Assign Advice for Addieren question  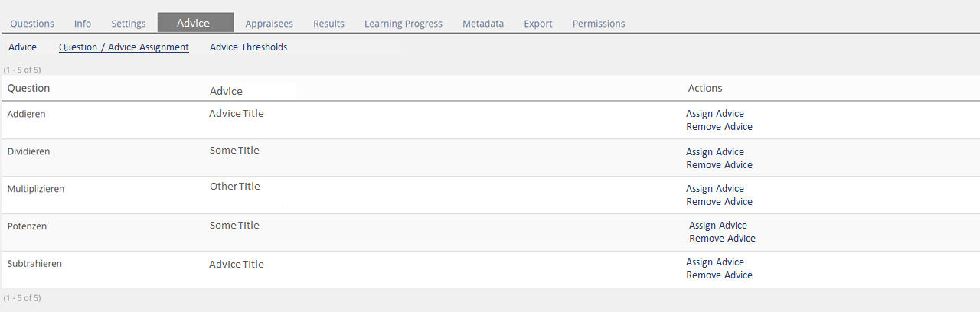[x=715, y=114]
